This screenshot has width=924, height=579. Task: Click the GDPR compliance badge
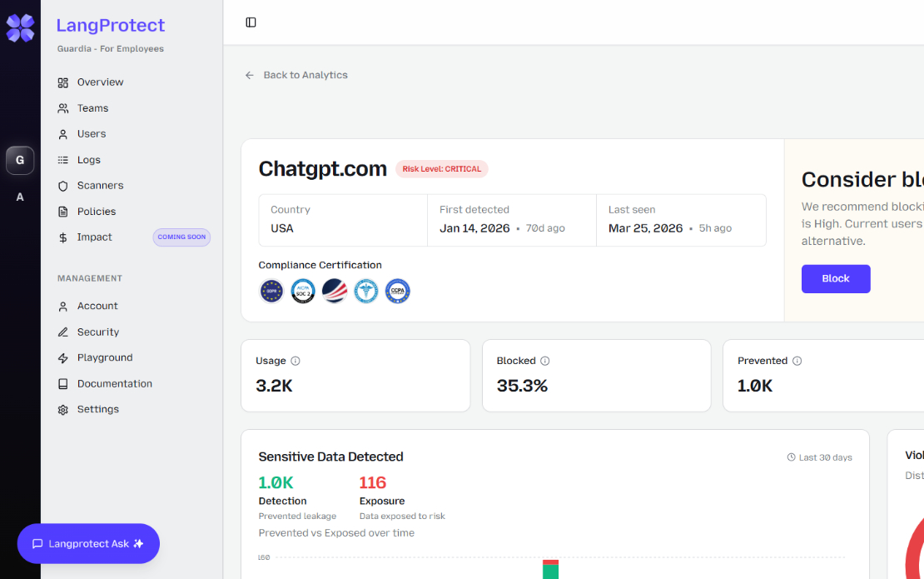pos(271,291)
